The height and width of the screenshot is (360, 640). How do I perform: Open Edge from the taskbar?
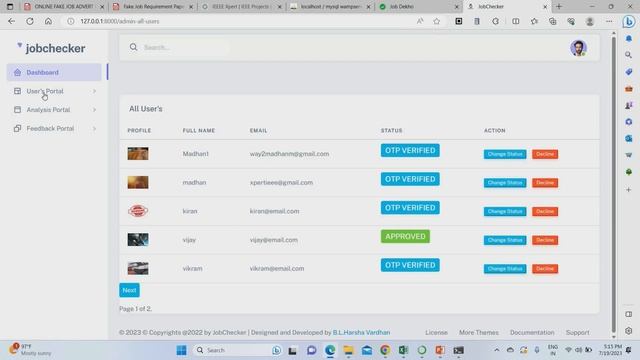pyautogui.click(x=330, y=350)
